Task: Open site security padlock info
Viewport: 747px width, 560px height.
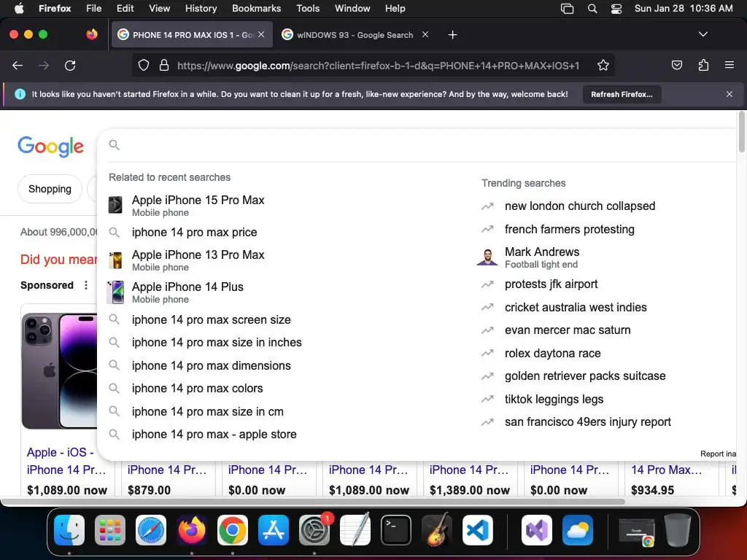Action: pos(164,65)
